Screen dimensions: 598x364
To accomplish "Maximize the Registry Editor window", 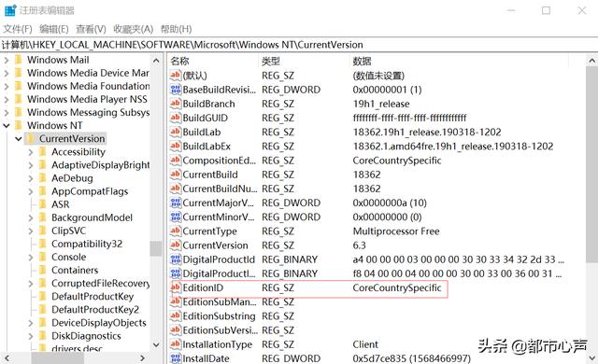I will [546, 10].
